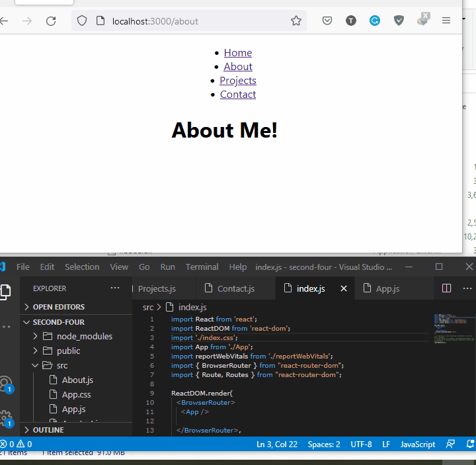Bookmark this page with the star
Screen dimensions: 476x465
(296, 21)
